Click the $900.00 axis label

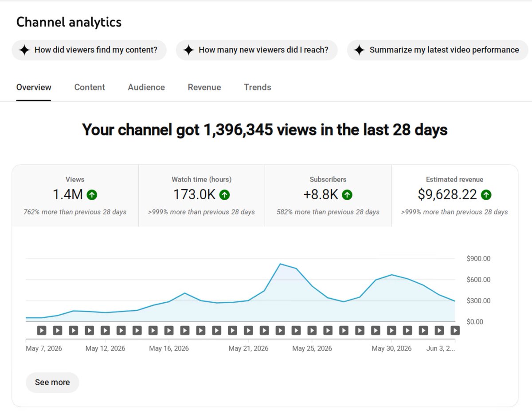click(478, 259)
